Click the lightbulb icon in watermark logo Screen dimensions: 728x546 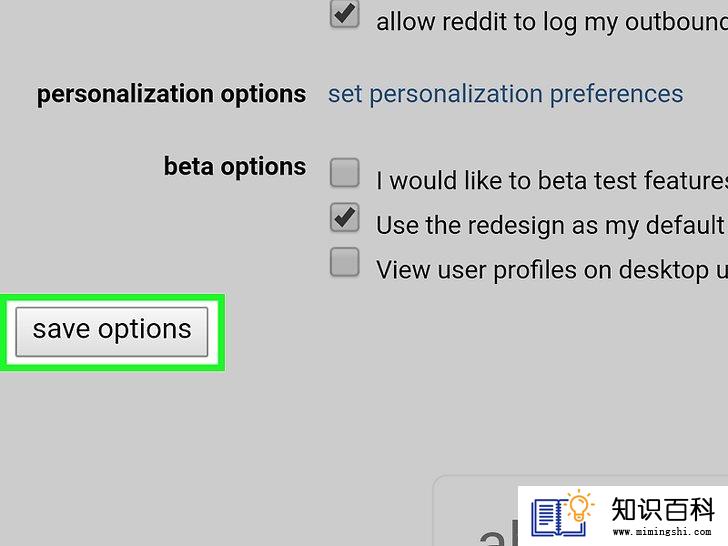[x=579, y=506]
